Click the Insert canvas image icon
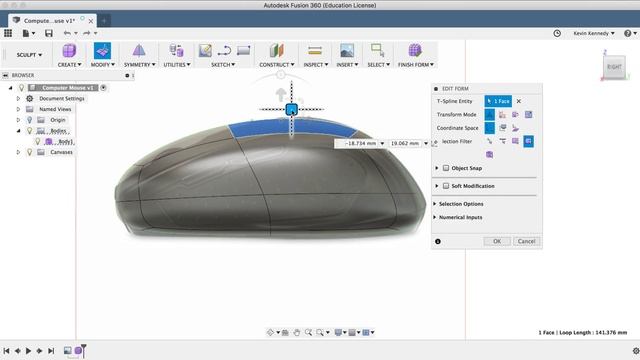Image resolution: width=640 pixels, height=360 pixels. tap(347, 51)
